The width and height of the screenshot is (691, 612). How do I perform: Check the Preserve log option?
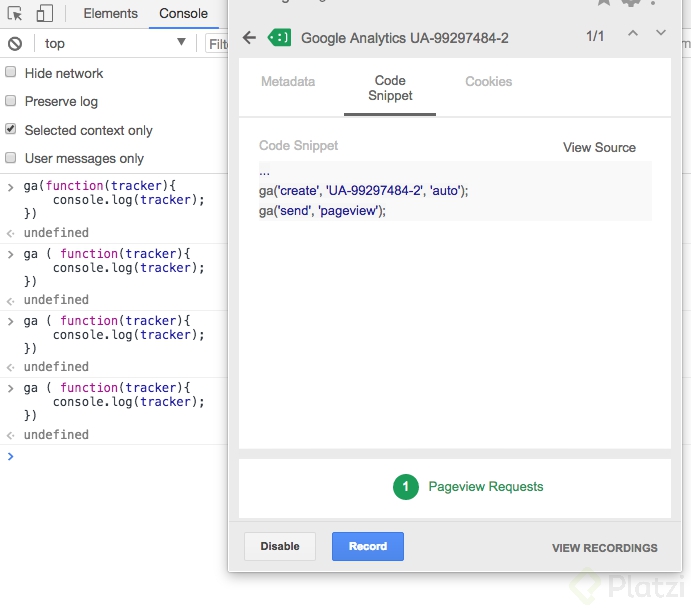(11, 101)
